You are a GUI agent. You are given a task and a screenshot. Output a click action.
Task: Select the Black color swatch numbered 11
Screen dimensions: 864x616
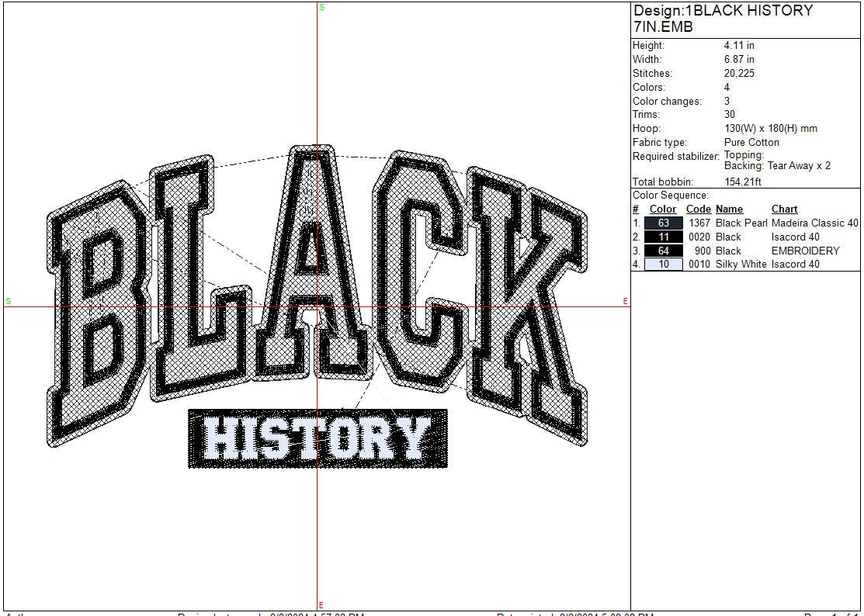[663, 237]
